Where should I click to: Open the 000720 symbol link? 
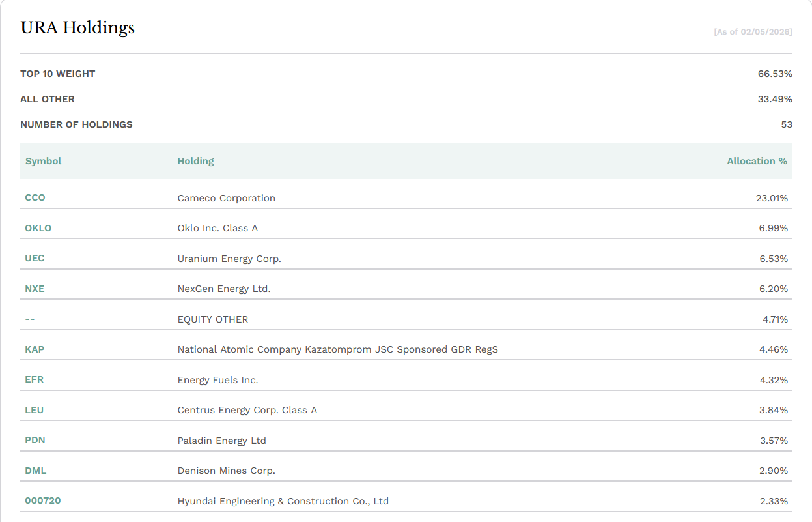point(43,500)
